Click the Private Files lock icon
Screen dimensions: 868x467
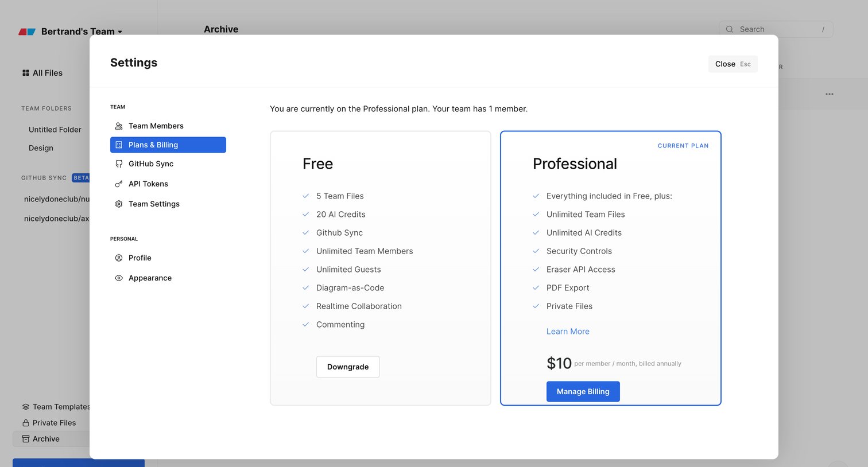click(25, 423)
